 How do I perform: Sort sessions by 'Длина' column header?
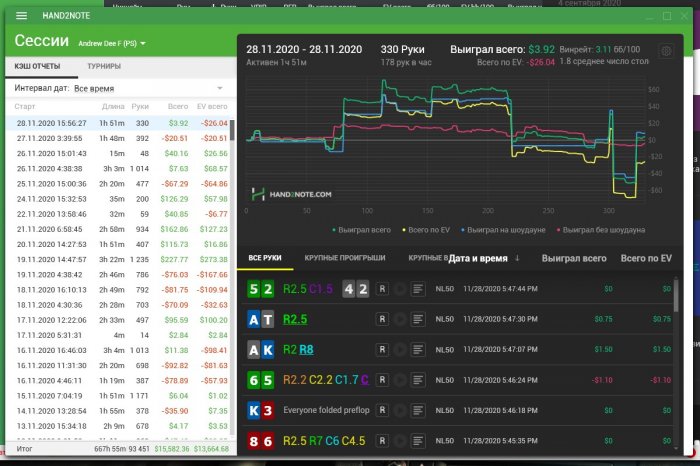[x=113, y=106]
